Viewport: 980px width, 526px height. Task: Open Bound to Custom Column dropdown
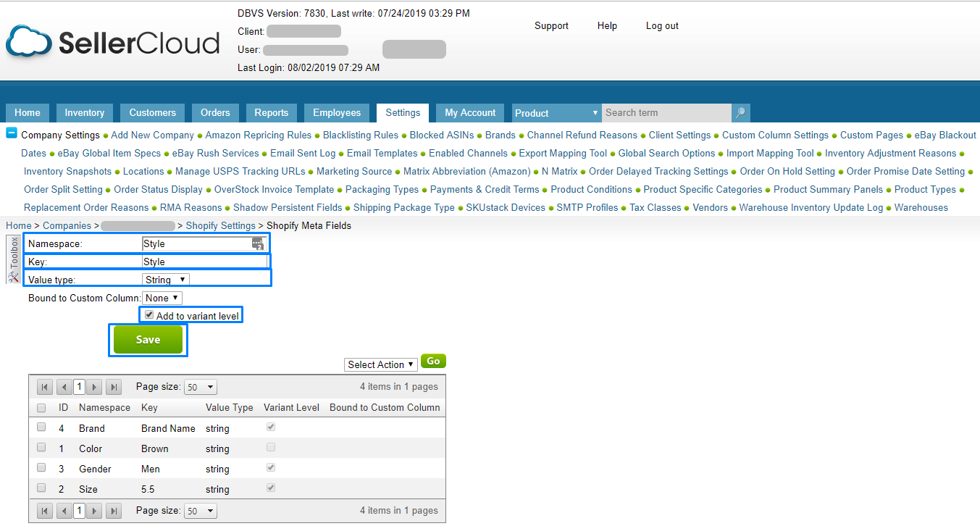pos(162,298)
